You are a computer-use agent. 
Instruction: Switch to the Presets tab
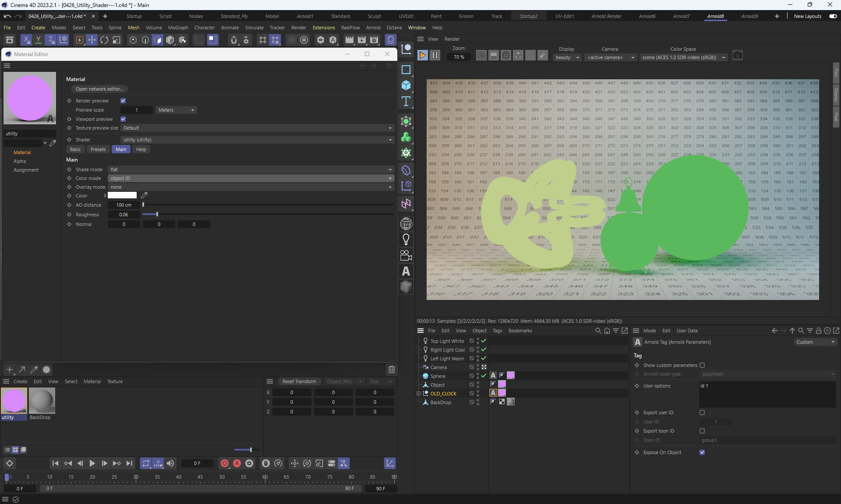(98, 149)
